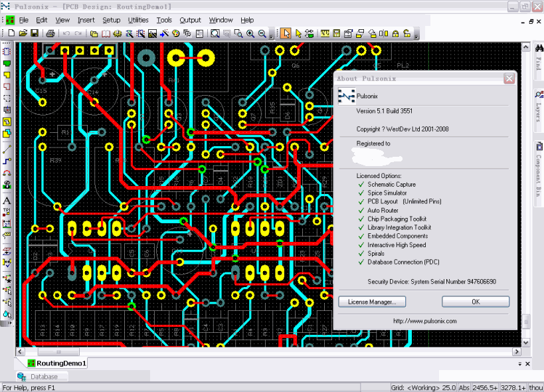This screenshot has width=544, height=392.
Task: Click the horizontal scrollbar left arrow
Action: pos(20,351)
